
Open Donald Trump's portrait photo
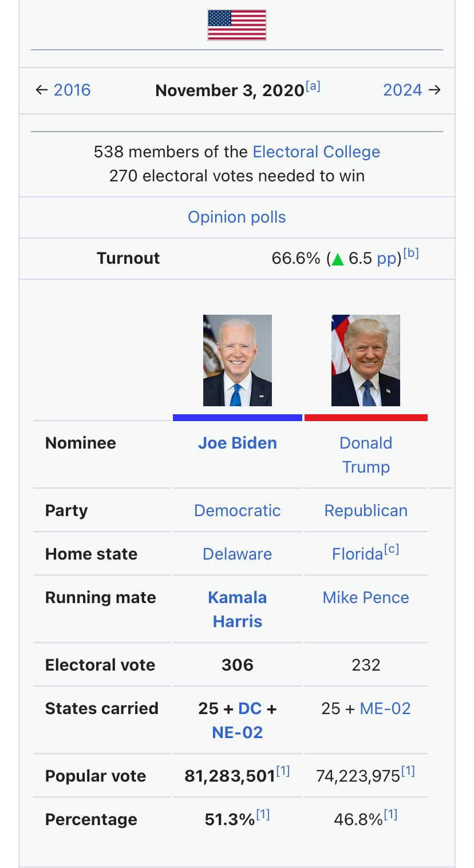(366, 360)
